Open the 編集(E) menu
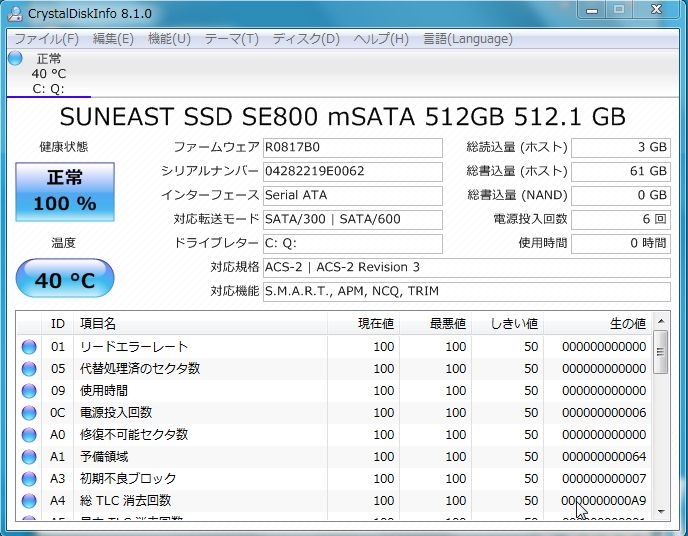 point(113,39)
